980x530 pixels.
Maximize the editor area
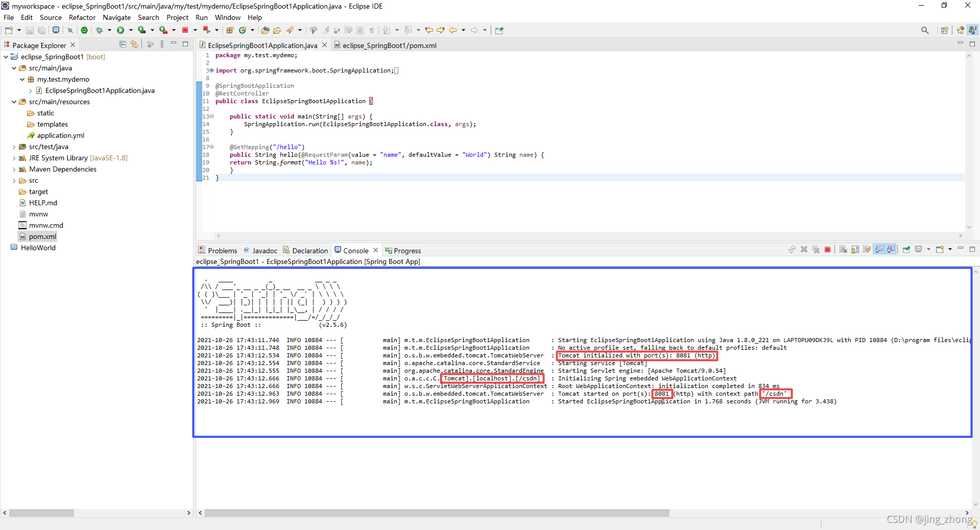972,44
